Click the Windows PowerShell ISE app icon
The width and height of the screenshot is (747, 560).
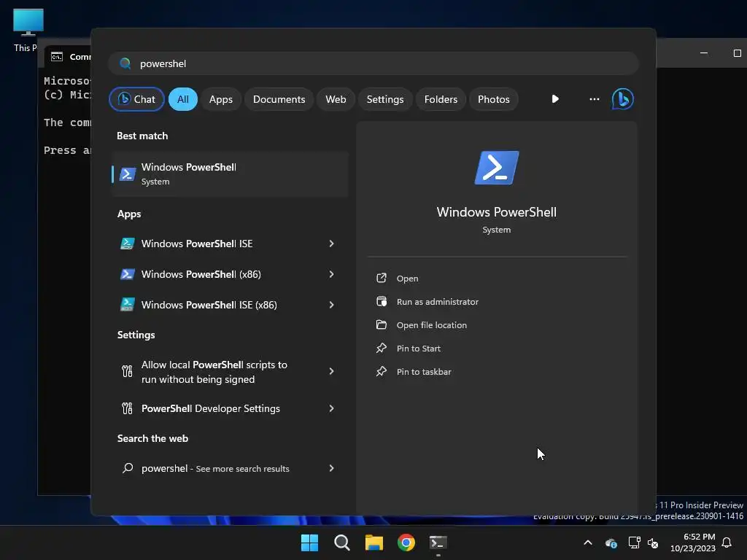pos(127,244)
